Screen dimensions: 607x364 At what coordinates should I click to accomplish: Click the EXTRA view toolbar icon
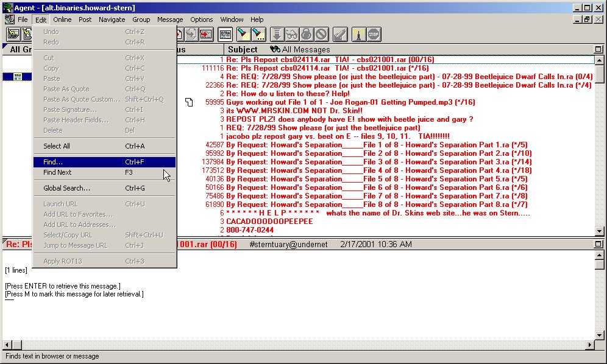pyautogui.click(x=225, y=35)
